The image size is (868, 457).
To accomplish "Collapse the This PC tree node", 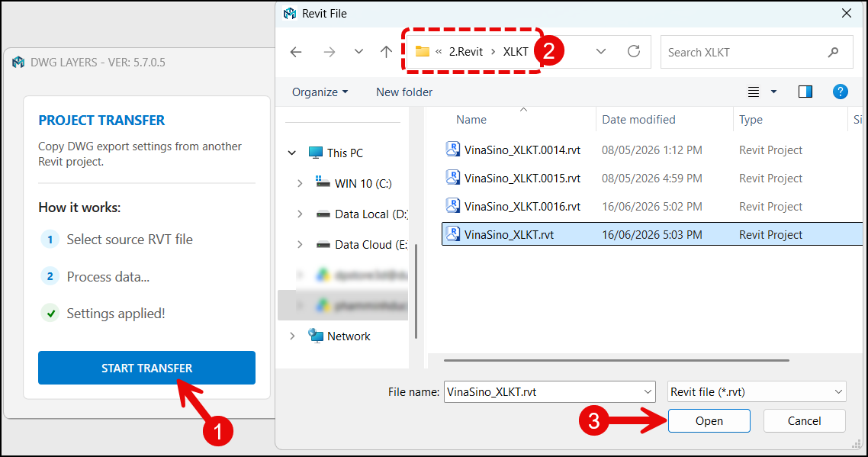I will click(x=291, y=153).
